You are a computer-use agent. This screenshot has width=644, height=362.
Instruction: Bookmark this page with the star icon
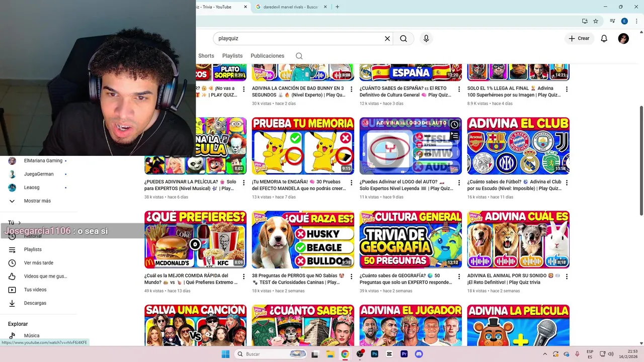point(596,21)
